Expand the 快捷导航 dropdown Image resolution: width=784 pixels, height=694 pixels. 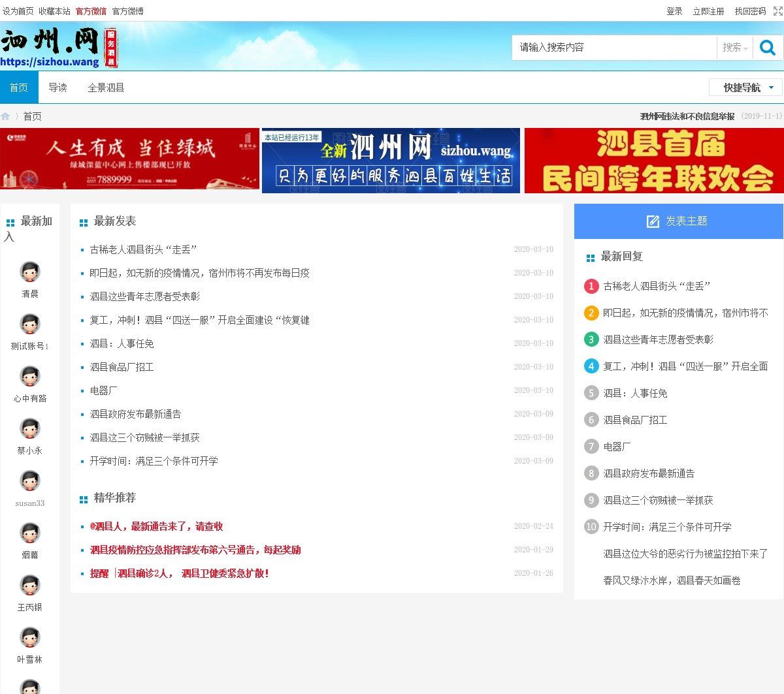(x=745, y=87)
